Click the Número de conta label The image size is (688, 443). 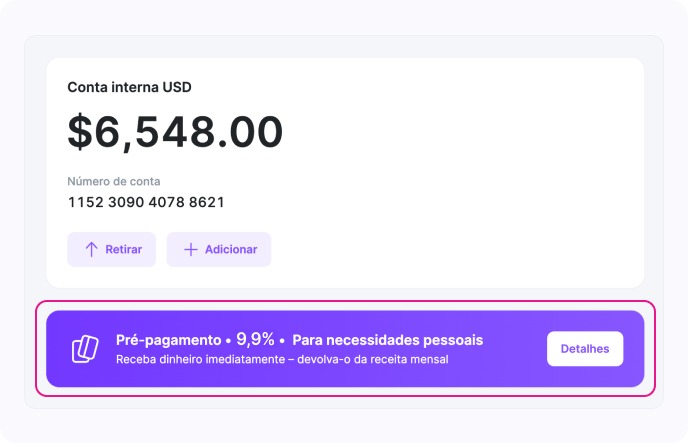(114, 181)
